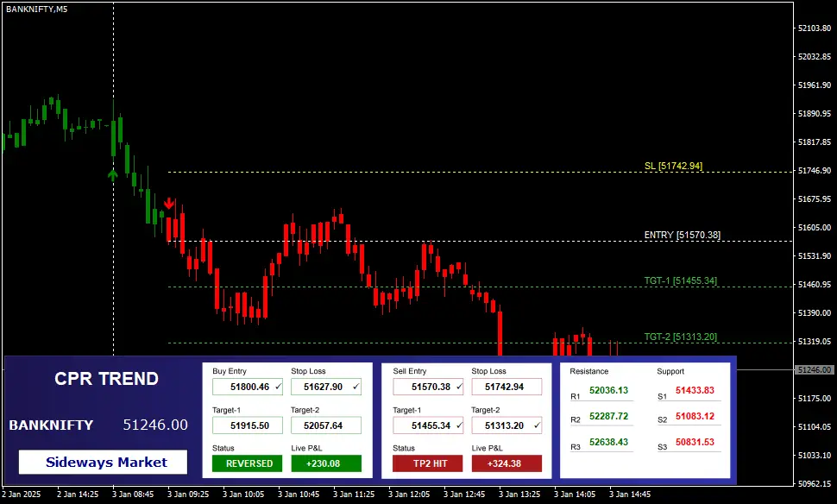
Task: Click the red down-arrow sell signal on chart
Action: [x=168, y=203]
